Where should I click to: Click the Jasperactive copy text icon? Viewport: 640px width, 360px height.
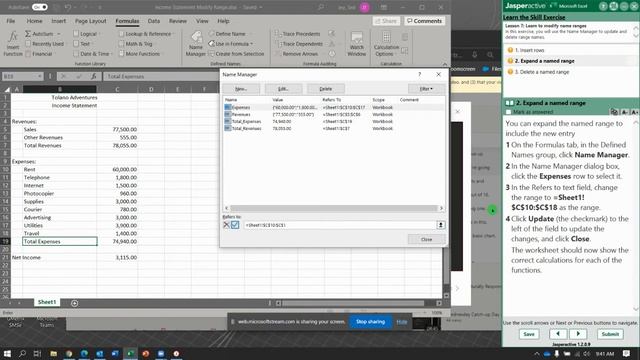click(x=614, y=112)
